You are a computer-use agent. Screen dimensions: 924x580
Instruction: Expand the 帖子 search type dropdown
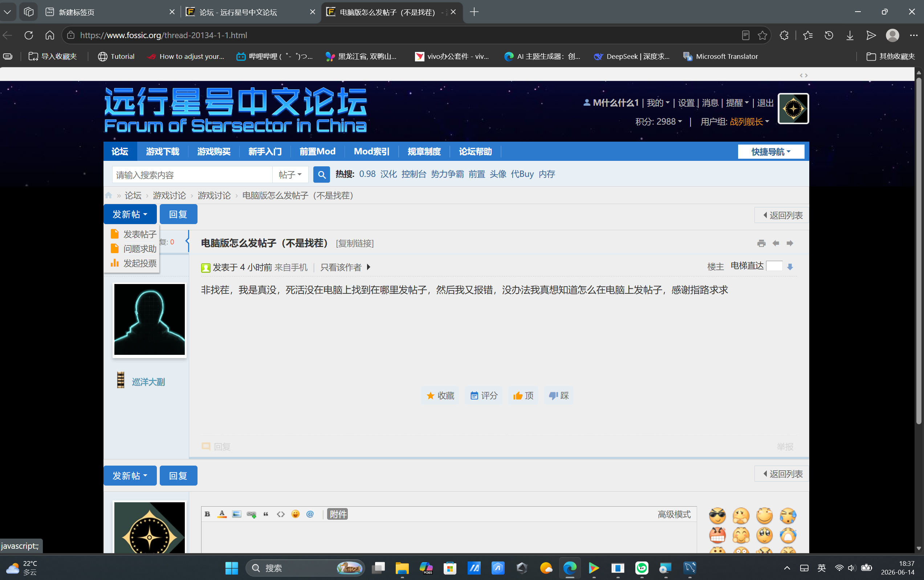point(290,175)
